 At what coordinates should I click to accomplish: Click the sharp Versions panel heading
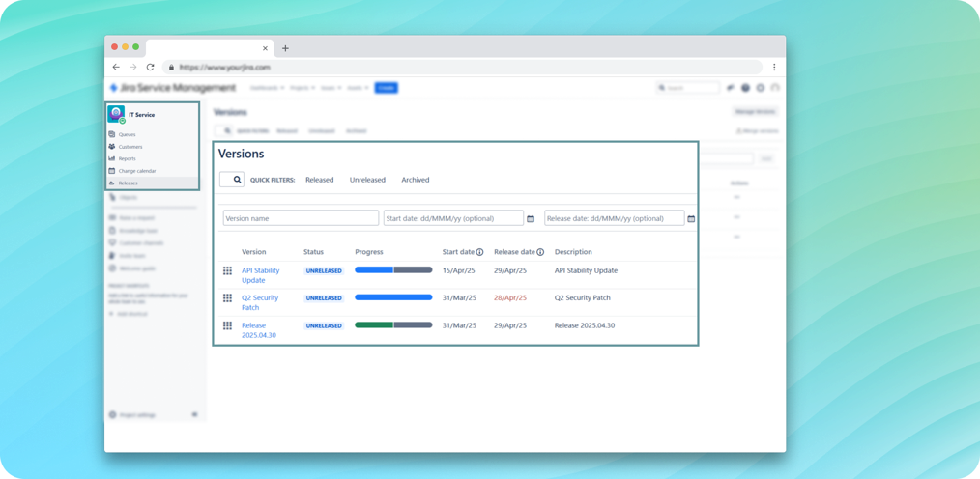[242, 154]
